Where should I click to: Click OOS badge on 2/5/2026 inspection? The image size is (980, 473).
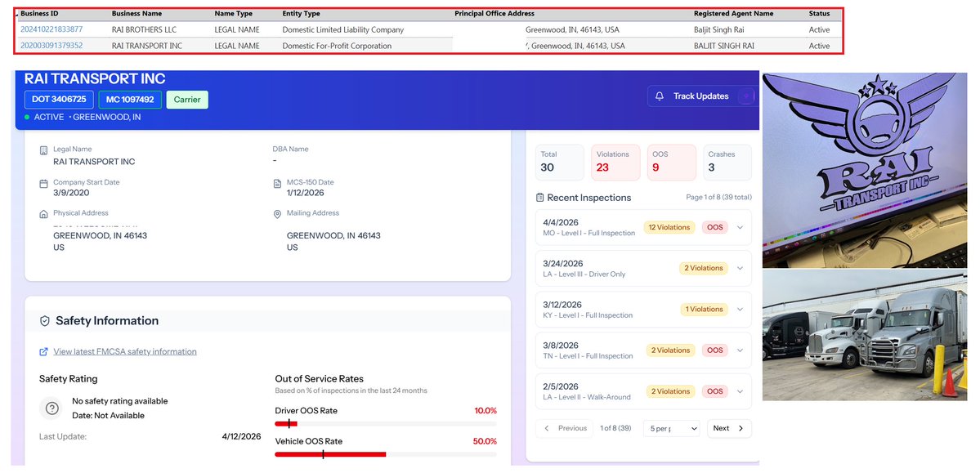[x=715, y=392]
